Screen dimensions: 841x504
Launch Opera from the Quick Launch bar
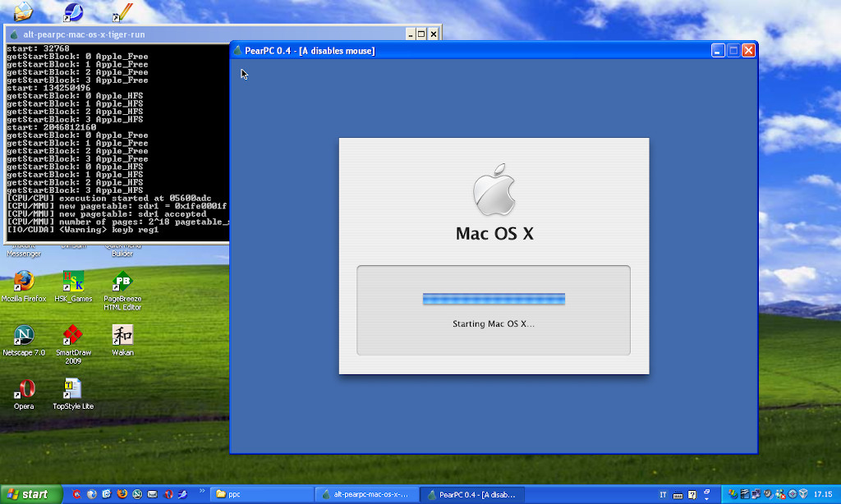168,494
